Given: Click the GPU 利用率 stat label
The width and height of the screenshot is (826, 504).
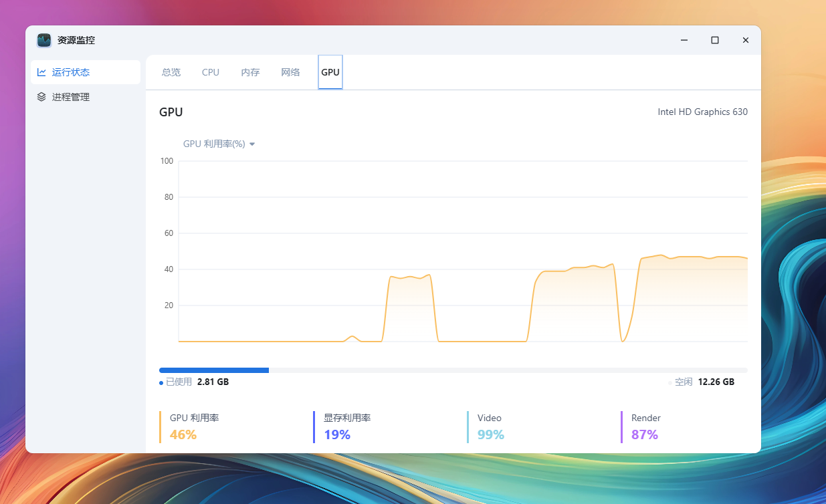Looking at the screenshot, I should (195, 418).
